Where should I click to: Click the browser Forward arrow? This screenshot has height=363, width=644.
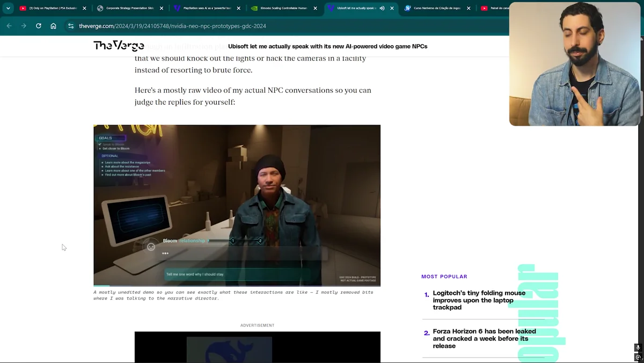[24, 26]
